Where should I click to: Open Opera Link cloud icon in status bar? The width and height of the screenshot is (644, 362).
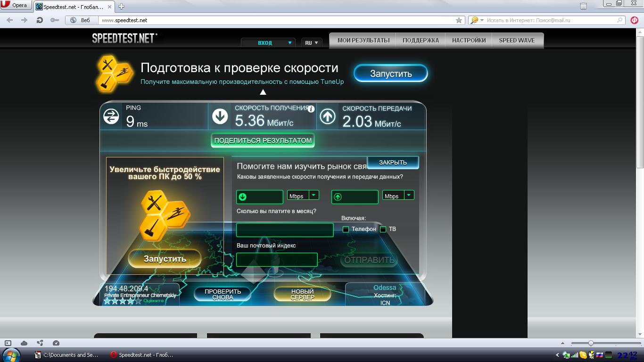[x=24, y=343]
